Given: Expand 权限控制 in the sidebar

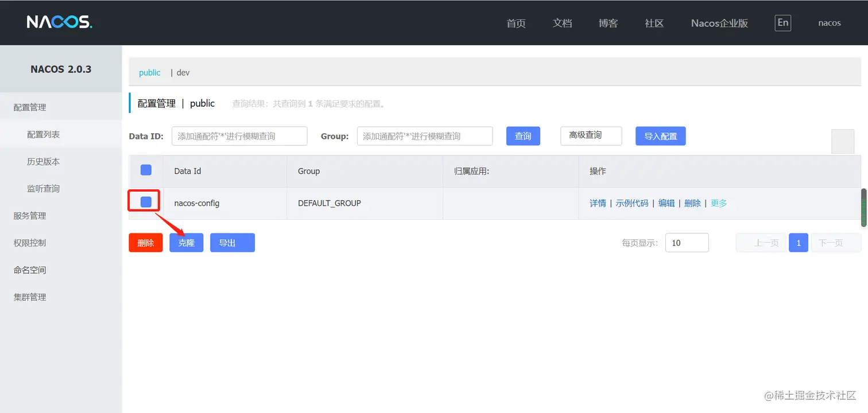Looking at the screenshot, I should tap(61, 243).
